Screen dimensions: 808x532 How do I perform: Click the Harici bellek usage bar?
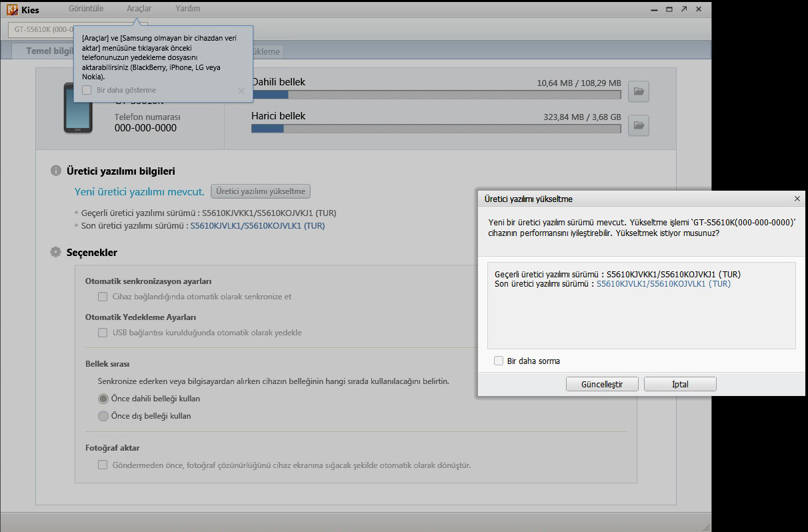coord(436,129)
